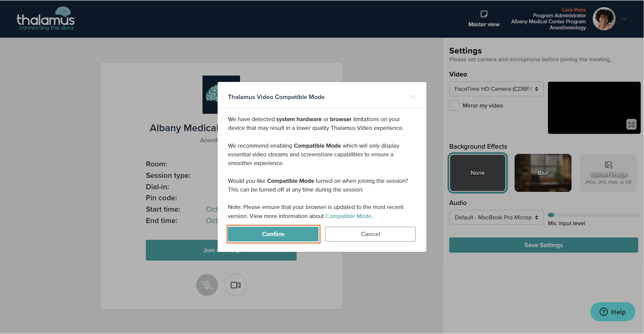Click the Save Settings button
The image size is (644, 334).
pos(543,245)
